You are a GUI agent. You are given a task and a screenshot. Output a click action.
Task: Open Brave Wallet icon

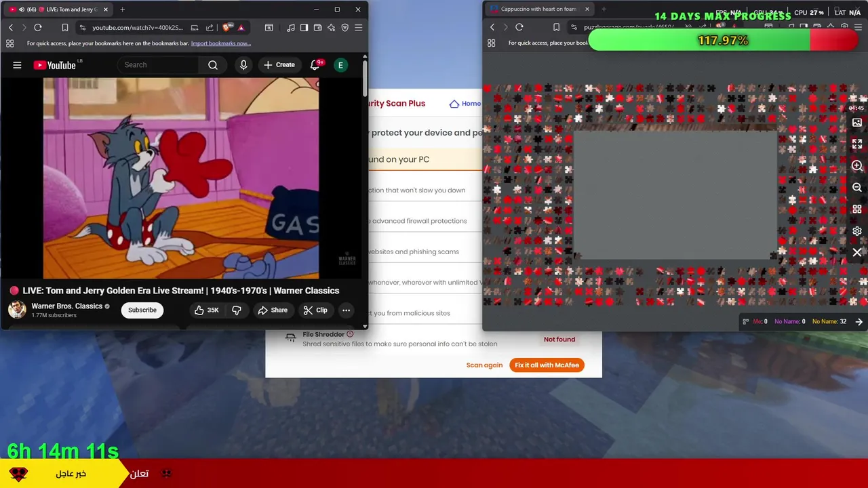coord(317,28)
